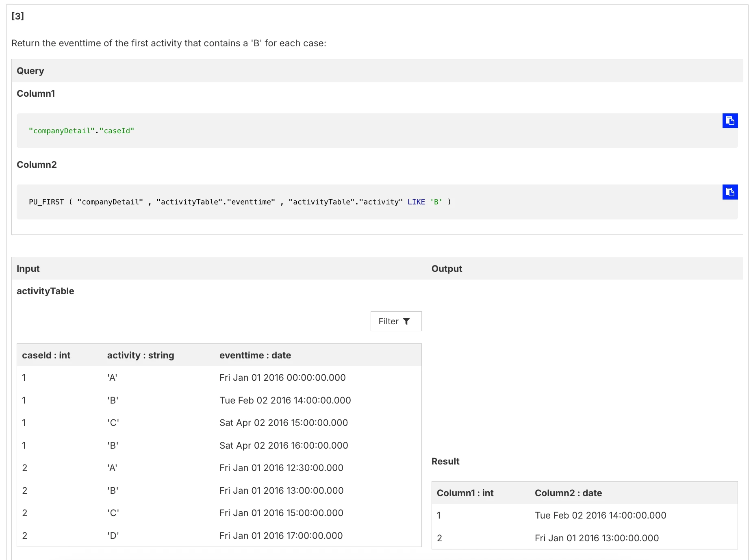Click the Query section heading
The height and width of the screenshot is (560, 751).
[30, 71]
